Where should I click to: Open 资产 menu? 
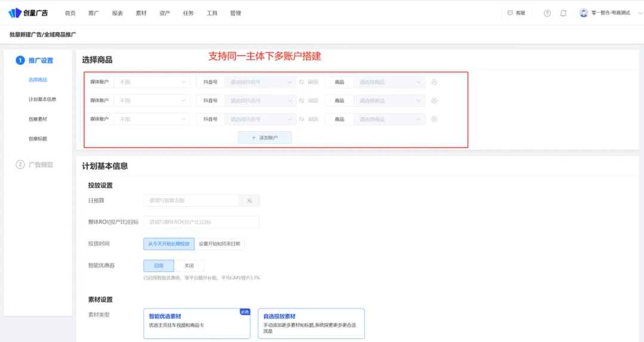(165, 13)
